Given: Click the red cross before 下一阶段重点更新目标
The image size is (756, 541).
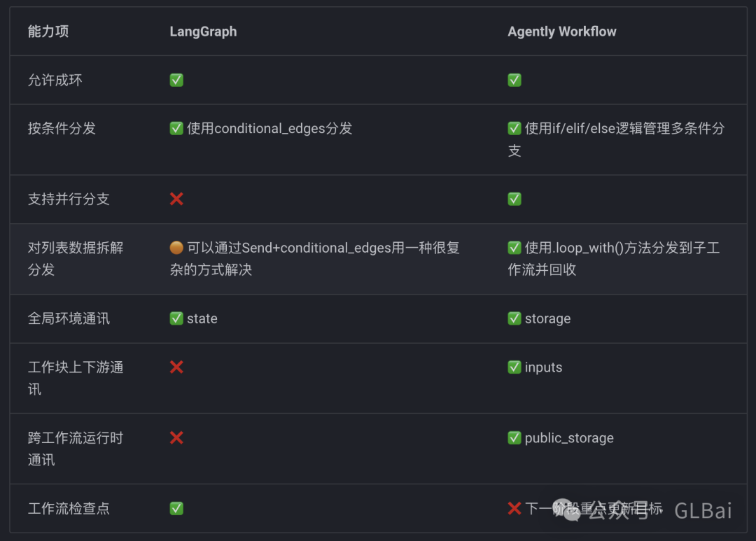Looking at the screenshot, I should tap(514, 509).
